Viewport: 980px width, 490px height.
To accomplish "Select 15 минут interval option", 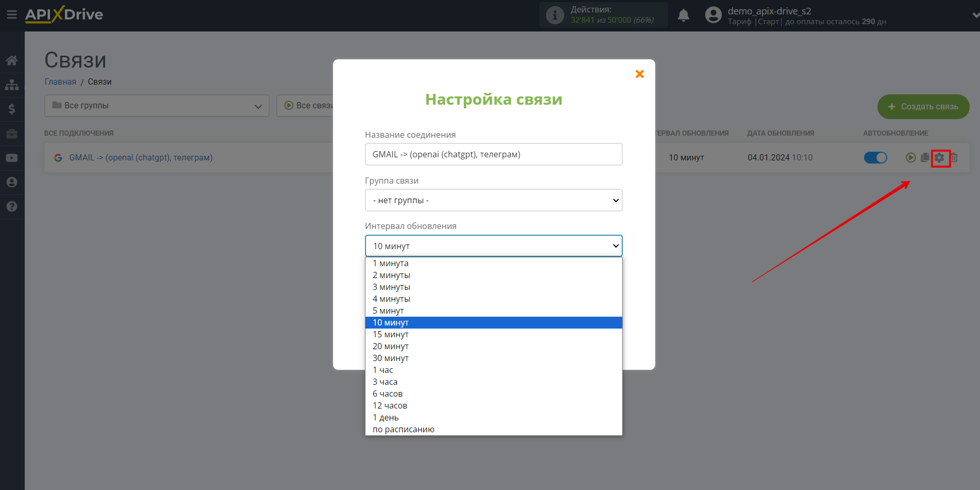I will pos(493,334).
